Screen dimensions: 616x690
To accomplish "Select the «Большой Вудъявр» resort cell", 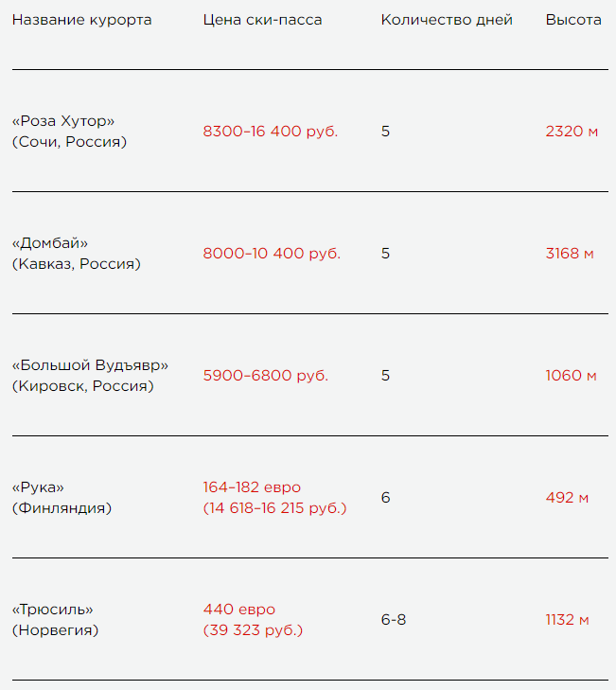I will (x=90, y=376).
